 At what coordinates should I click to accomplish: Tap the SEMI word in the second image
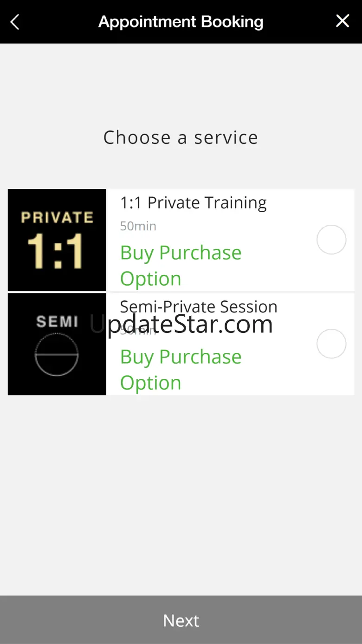[57, 321]
